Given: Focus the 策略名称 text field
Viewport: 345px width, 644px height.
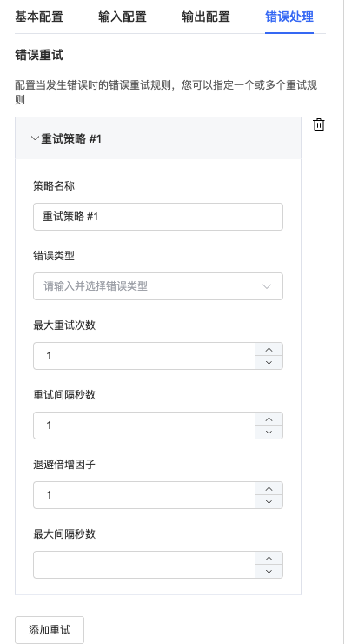Looking at the screenshot, I should (158, 217).
